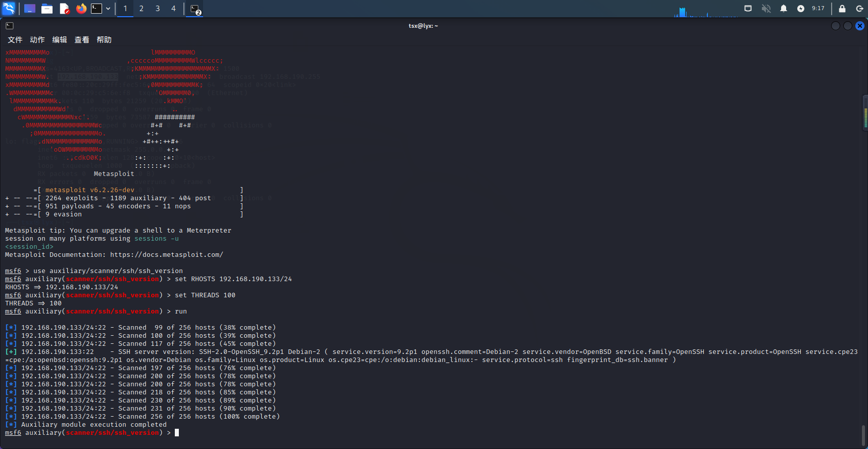Screen dimensions: 868x449
Task: Open the 帮助 menu
Action: 104,40
